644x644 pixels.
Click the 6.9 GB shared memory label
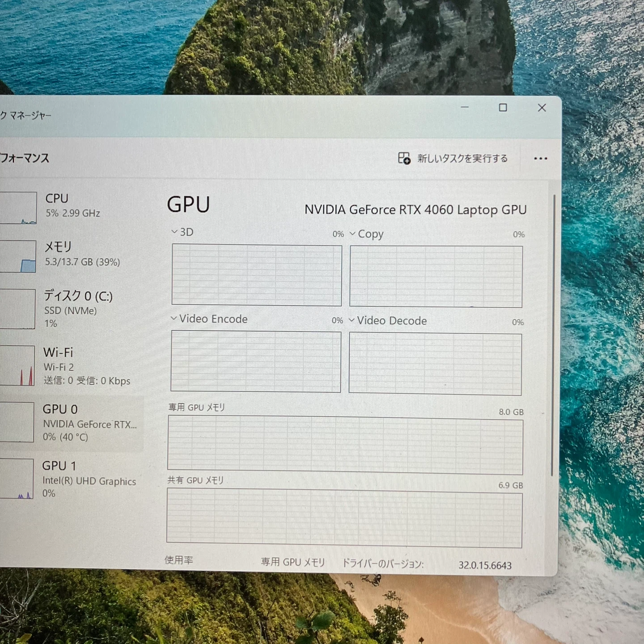510,485
